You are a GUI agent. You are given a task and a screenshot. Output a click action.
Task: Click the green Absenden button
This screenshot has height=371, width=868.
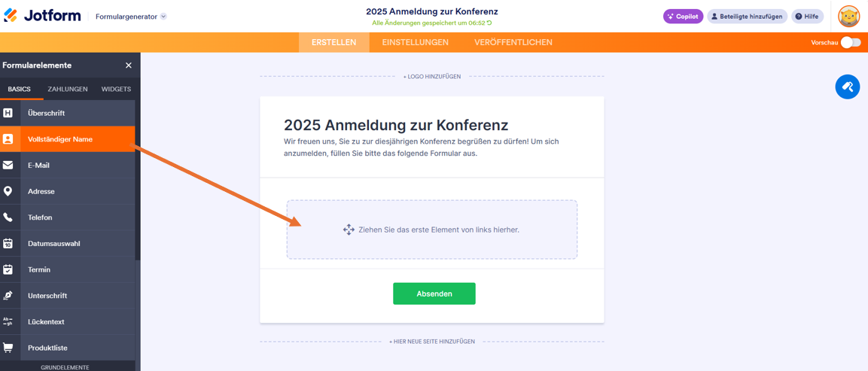(434, 293)
